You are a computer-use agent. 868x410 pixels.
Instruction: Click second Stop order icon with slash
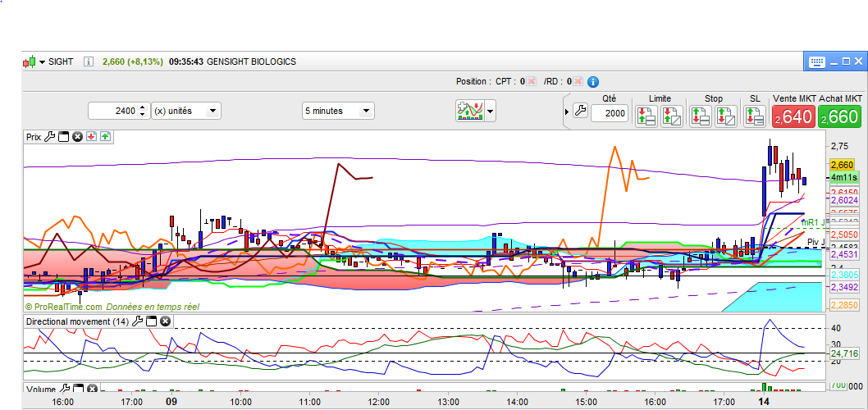[726, 116]
